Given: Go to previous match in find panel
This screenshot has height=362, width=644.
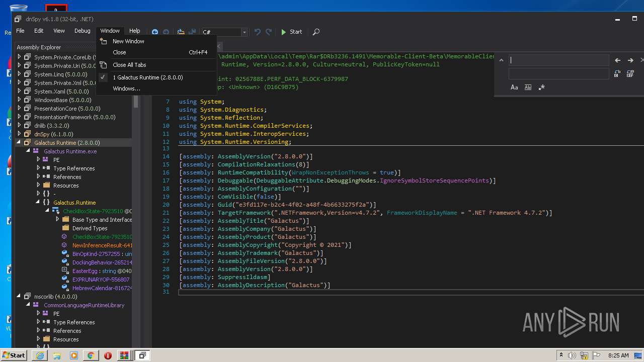Looking at the screenshot, I should (618, 60).
